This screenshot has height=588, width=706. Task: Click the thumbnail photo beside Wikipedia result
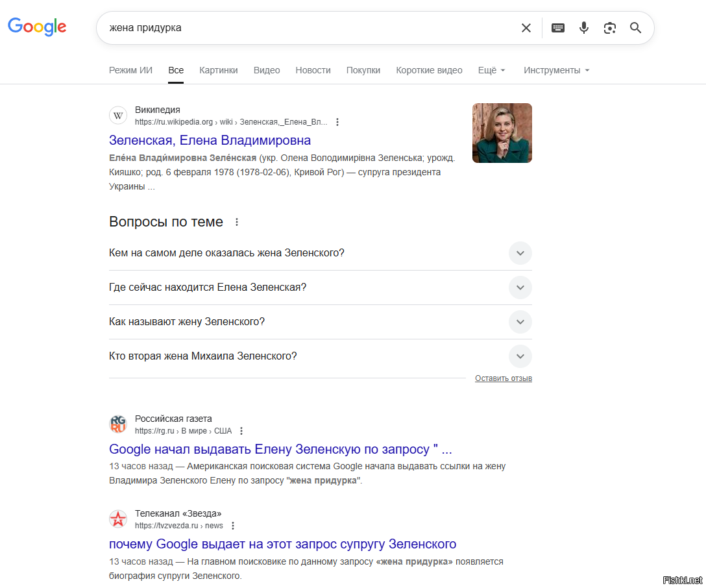(502, 133)
